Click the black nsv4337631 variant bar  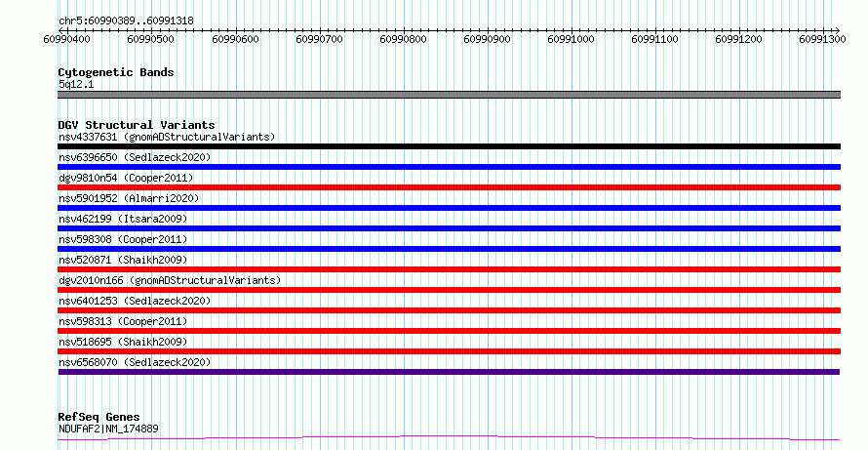pos(449,146)
